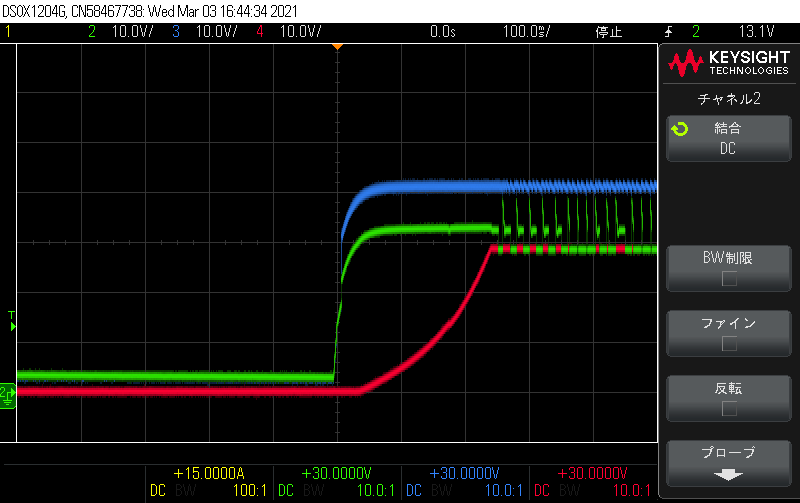This screenshot has height=503, width=800.
Task: Click the circular arrow icon on 結合
Action: point(680,129)
